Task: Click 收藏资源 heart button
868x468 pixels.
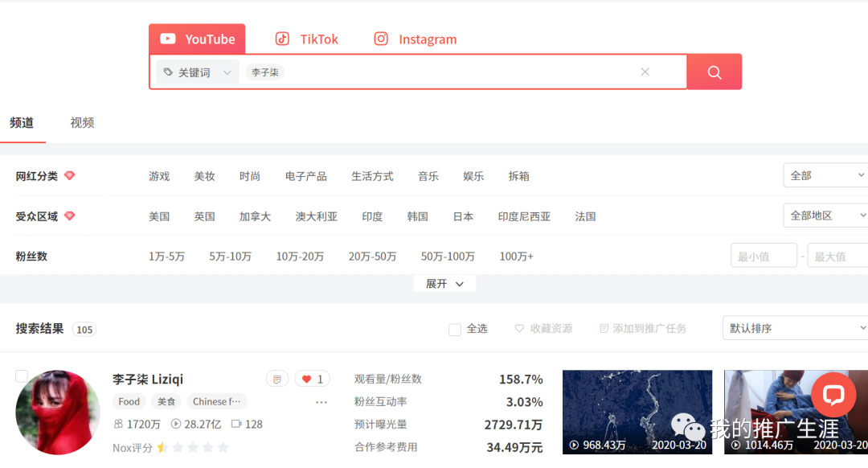Action: click(x=543, y=328)
